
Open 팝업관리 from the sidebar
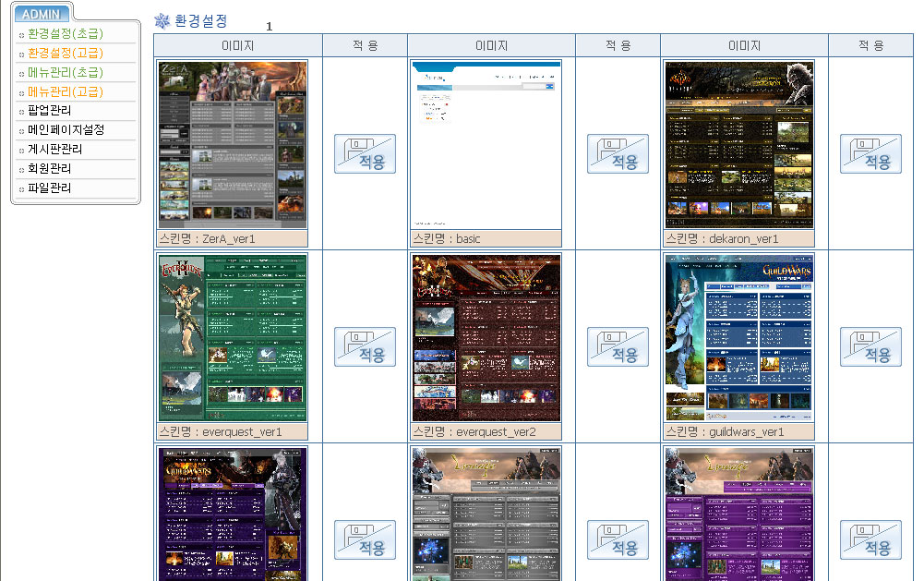(x=49, y=111)
